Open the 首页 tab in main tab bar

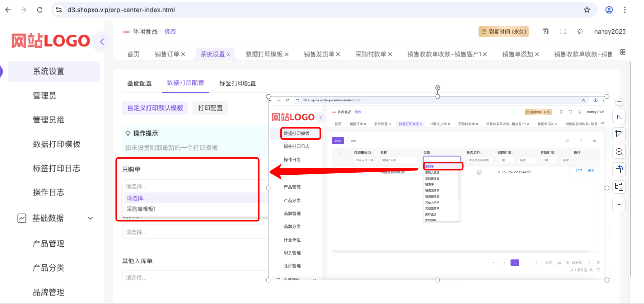(x=133, y=54)
